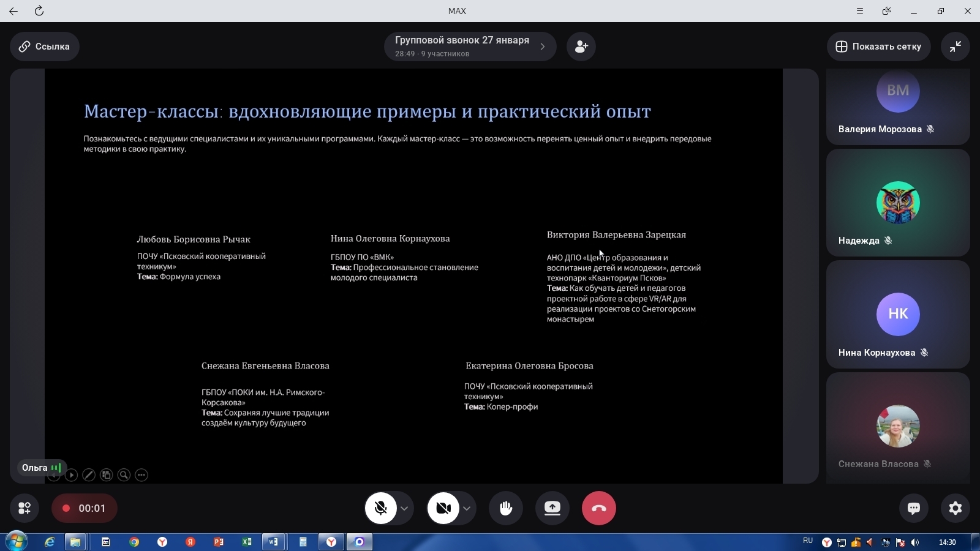980x551 pixels.
Task: Expand the group call info chevron
Action: (x=542, y=47)
